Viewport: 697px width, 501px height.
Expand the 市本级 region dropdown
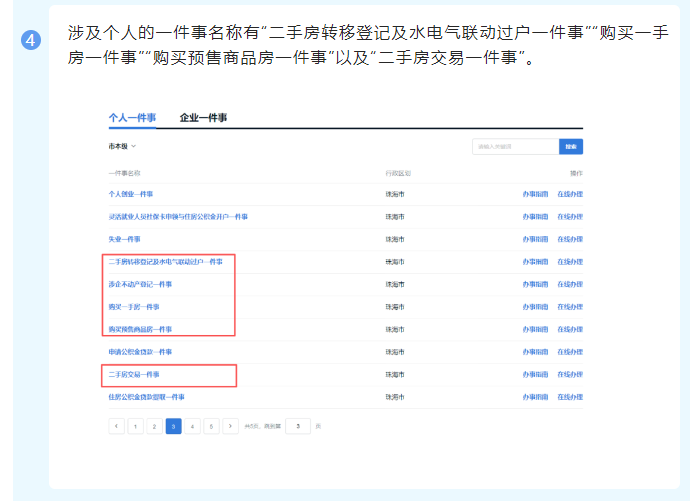pyautogui.click(x=122, y=146)
